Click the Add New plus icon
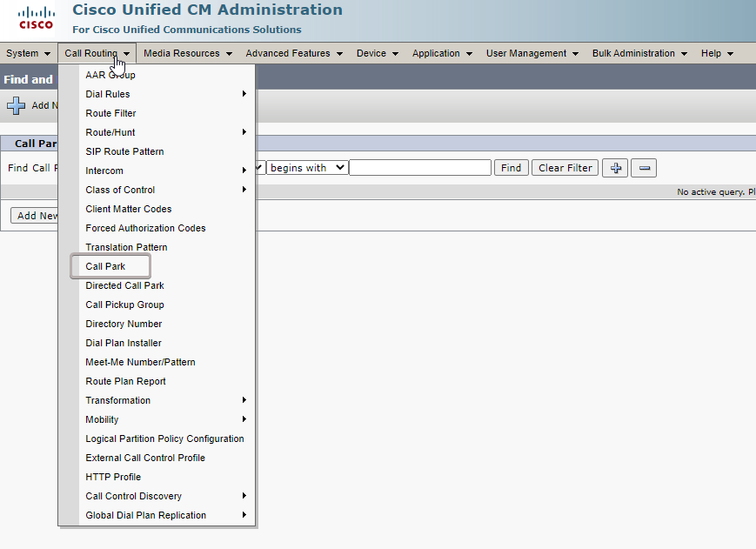This screenshot has width=756, height=549. [x=16, y=105]
